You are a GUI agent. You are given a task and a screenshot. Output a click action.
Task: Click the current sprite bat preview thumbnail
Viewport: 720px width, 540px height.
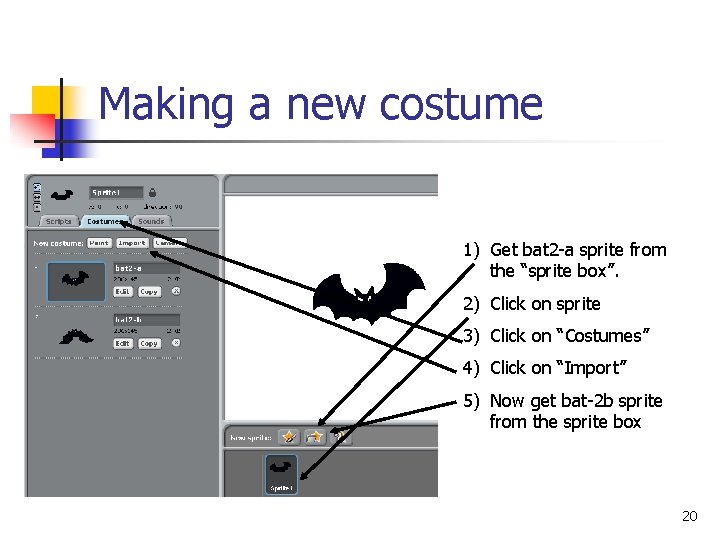click(62, 195)
